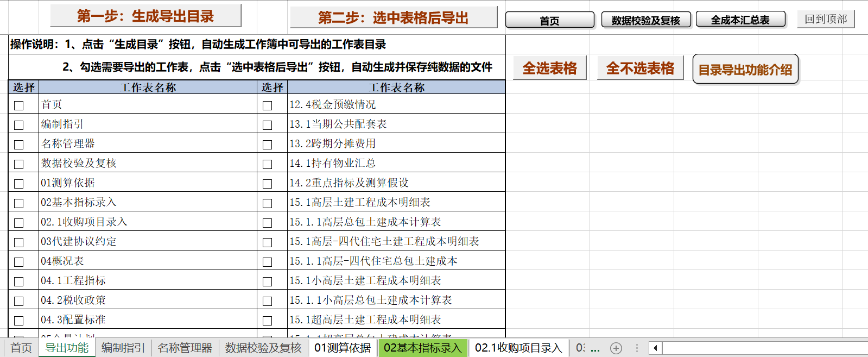Deselect all with 全不选表格 button

[640, 68]
